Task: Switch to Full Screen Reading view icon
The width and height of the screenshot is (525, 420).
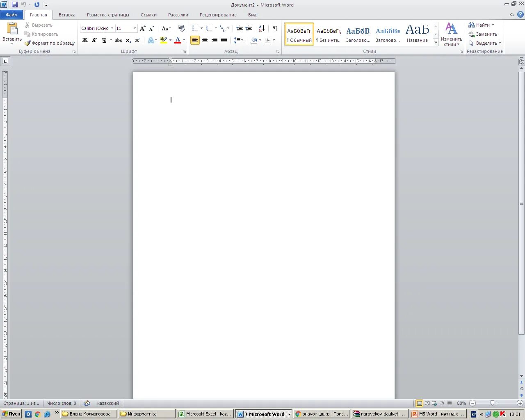Action: tap(427, 403)
